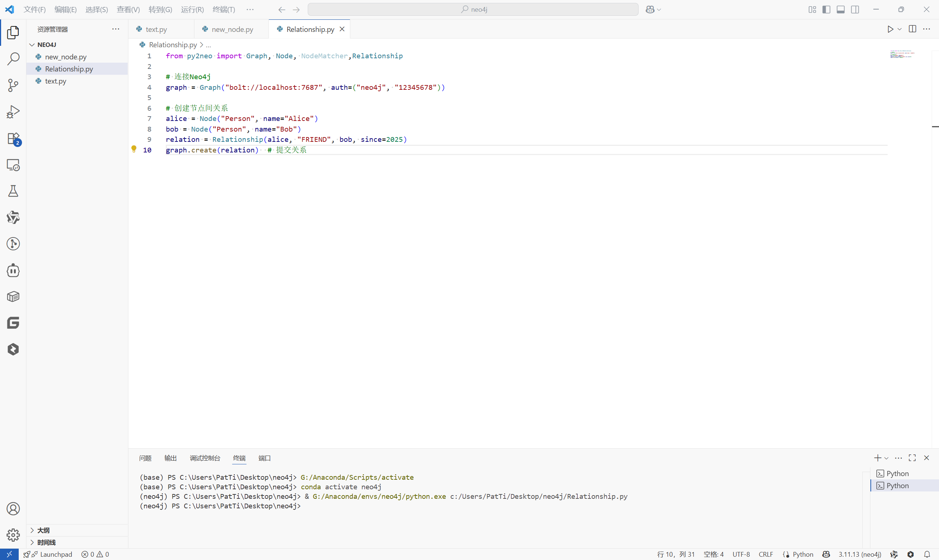Switch to the 输出 panel tab
The width and height of the screenshot is (939, 560).
coord(170,458)
